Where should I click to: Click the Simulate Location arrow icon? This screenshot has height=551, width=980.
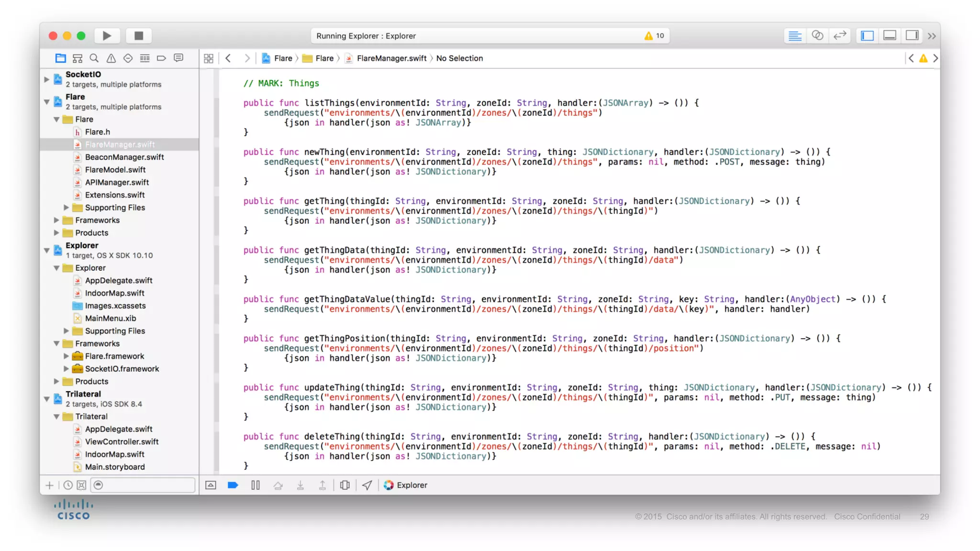[367, 485]
